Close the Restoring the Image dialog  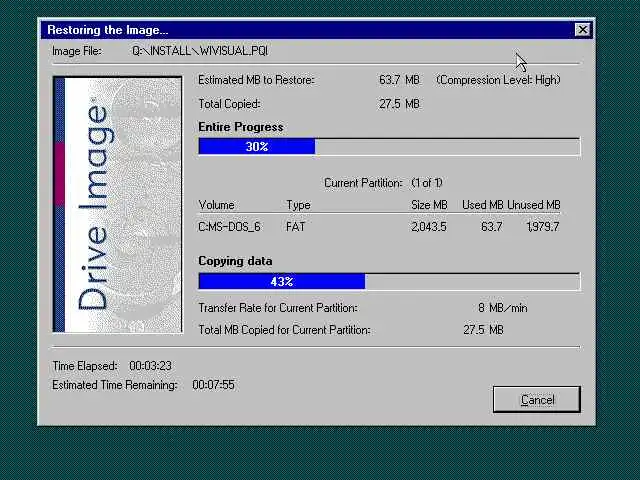[582, 30]
